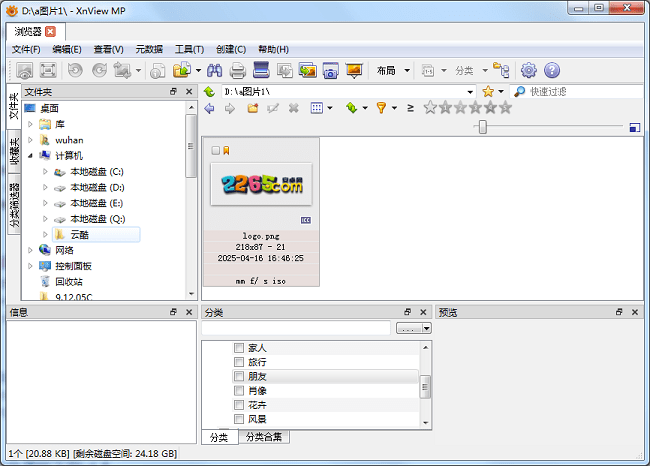
Task: Switch to 分类合集 tab
Action: click(264, 437)
